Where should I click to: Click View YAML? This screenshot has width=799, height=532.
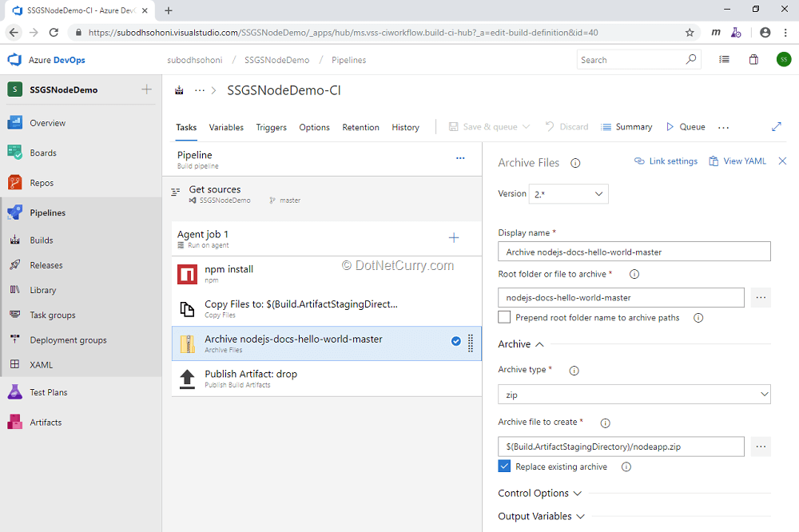tap(737, 161)
